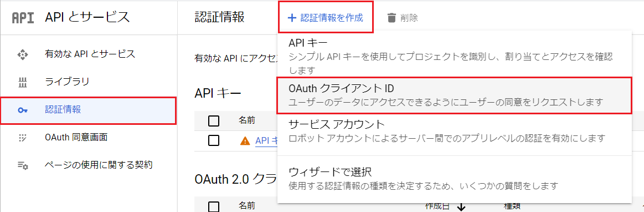
Task: Click the 名前 column header in API キー table
Action: [x=247, y=120]
